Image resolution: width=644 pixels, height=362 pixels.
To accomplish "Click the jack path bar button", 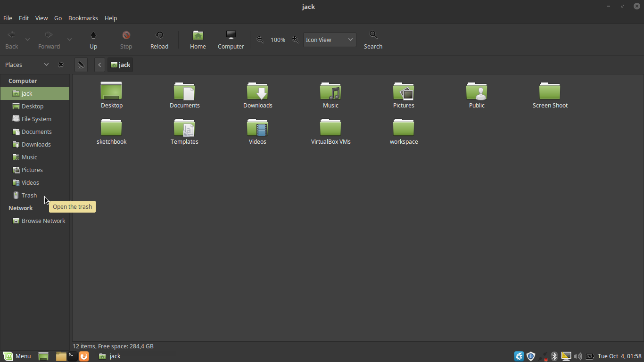I will pyautogui.click(x=120, y=65).
